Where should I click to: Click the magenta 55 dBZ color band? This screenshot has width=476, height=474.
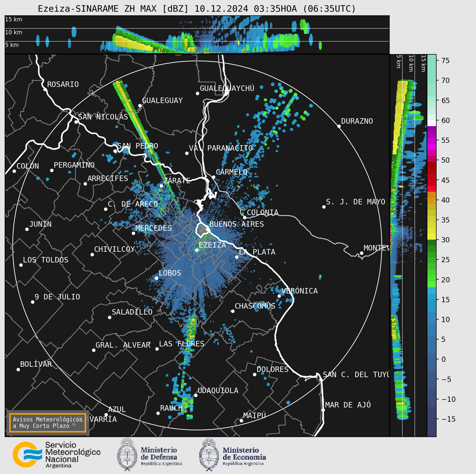(x=432, y=141)
